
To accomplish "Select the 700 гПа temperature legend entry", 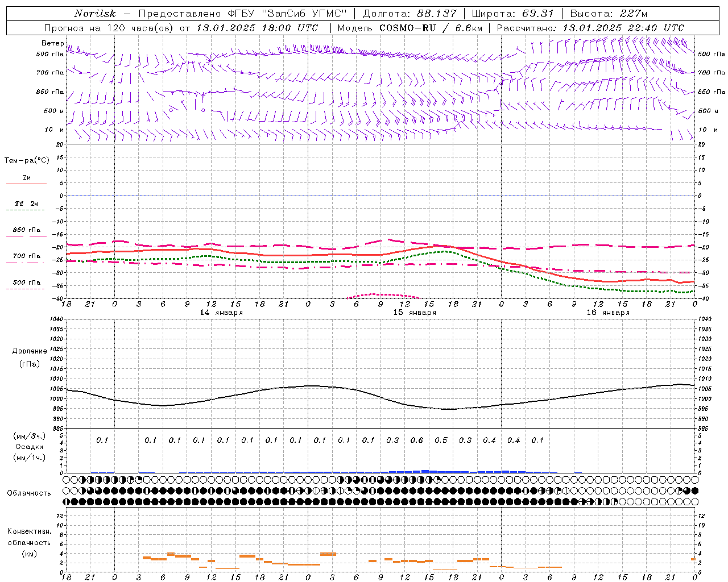I will [27, 256].
